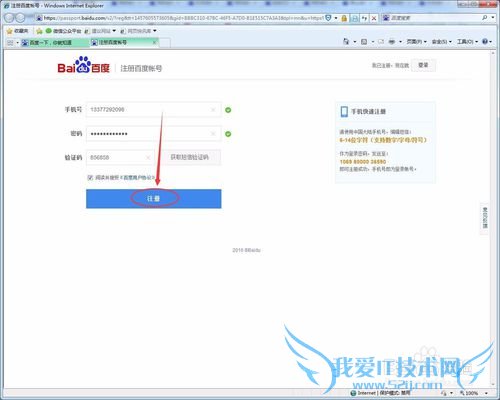Click the Baidu search box in toolbar
500x400 pixels.
433,18
